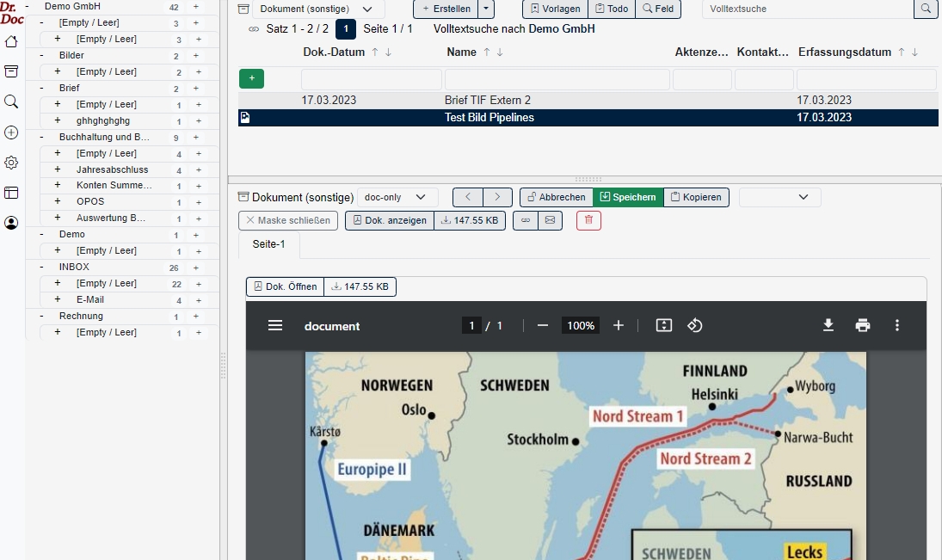The width and height of the screenshot is (942, 560).
Task: Print document from PDF toolbar
Action: (x=863, y=326)
